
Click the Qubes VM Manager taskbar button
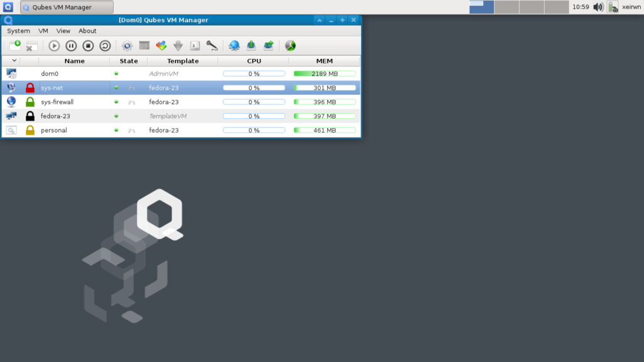[67, 7]
